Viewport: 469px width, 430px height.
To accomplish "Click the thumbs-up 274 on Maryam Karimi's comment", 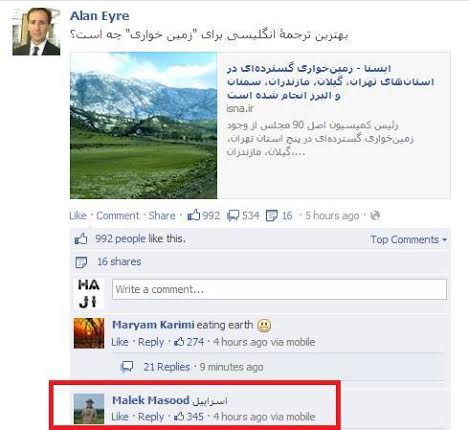I will (x=189, y=342).
